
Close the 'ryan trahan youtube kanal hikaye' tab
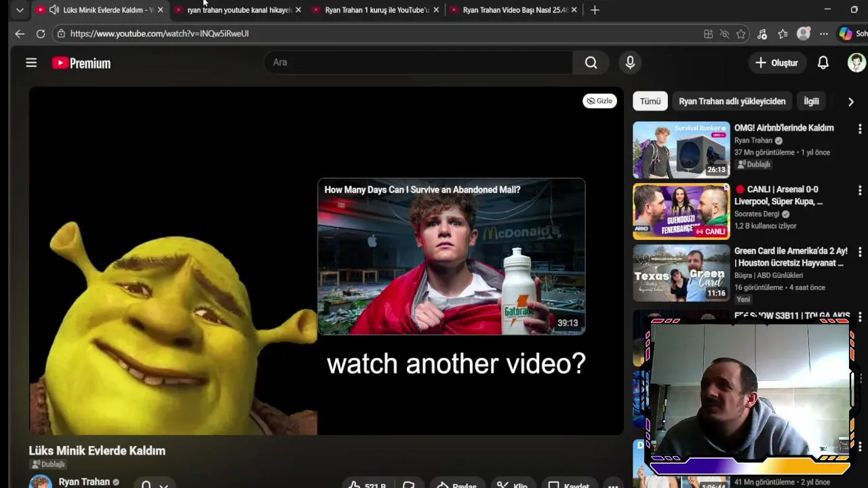[x=298, y=10]
